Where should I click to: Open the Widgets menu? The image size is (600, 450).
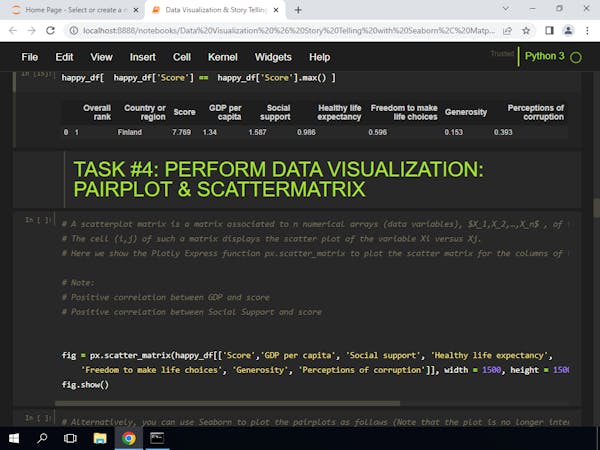[273, 57]
